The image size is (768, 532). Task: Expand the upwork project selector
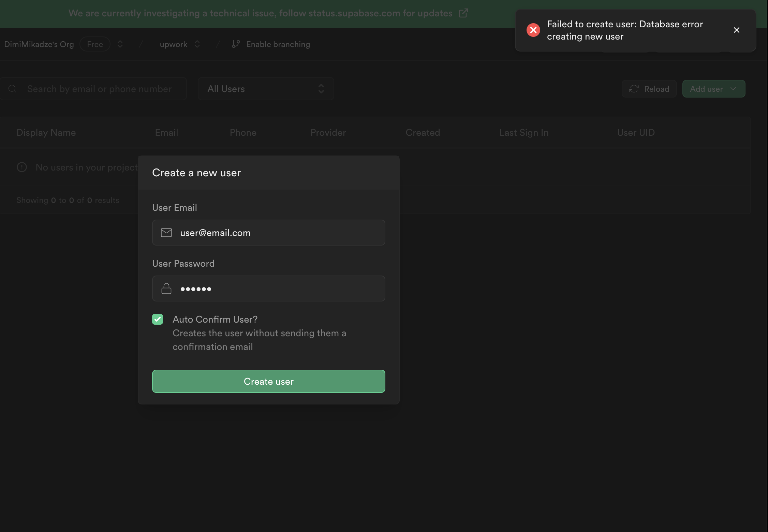point(197,44)
